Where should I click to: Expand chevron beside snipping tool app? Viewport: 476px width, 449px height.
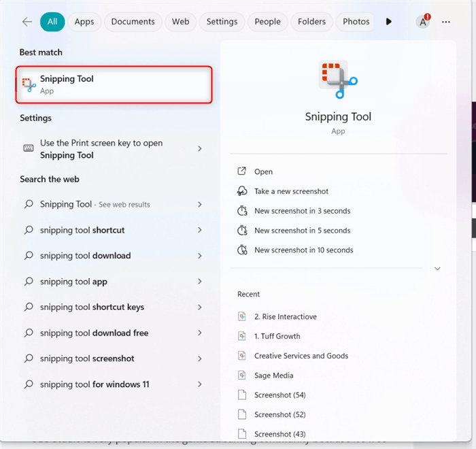199,282
